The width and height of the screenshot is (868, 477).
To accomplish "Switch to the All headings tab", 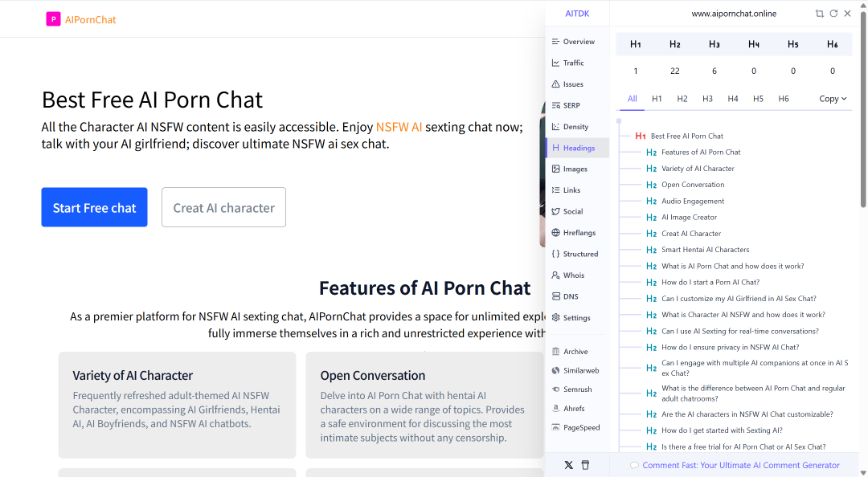I will point(633,99).
